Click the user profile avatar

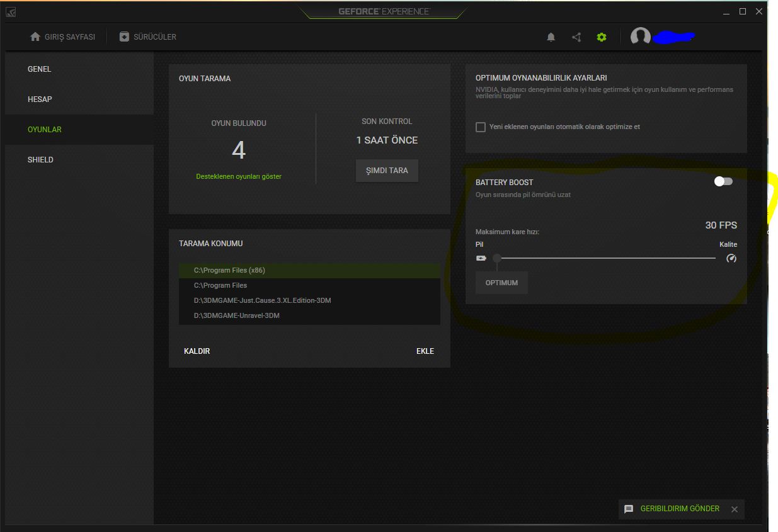641,37
